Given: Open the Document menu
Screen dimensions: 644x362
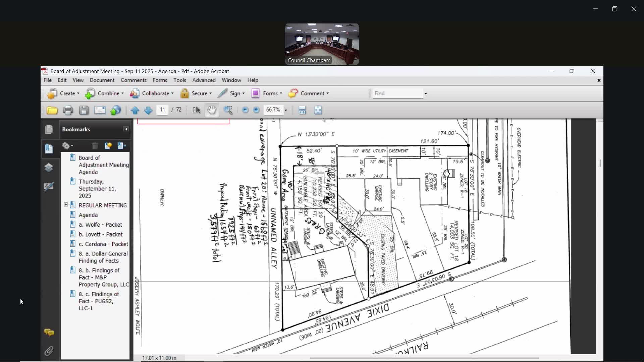Looking at the screenshot, I should [102, 80].
